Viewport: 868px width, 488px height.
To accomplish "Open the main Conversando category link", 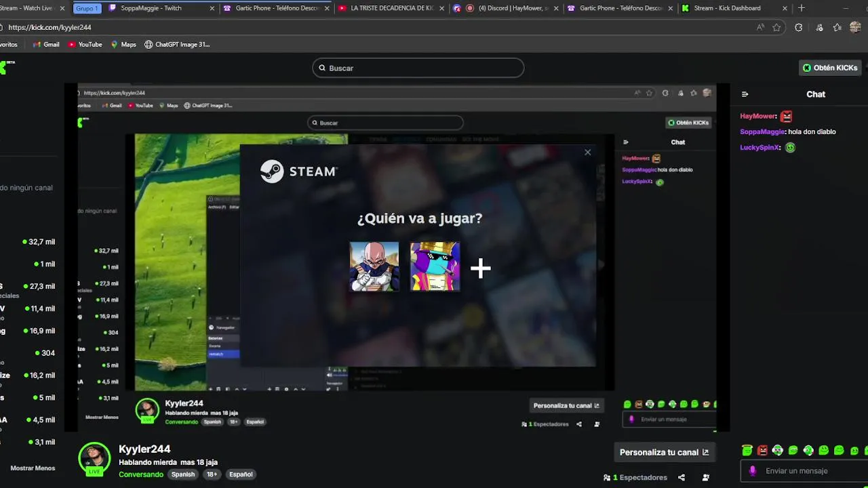I will pos(141,474).
